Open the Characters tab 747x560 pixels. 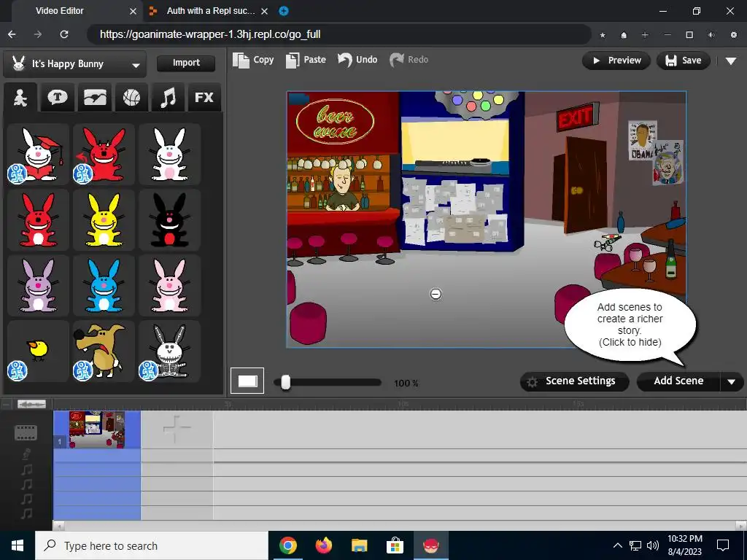(20, 98)
